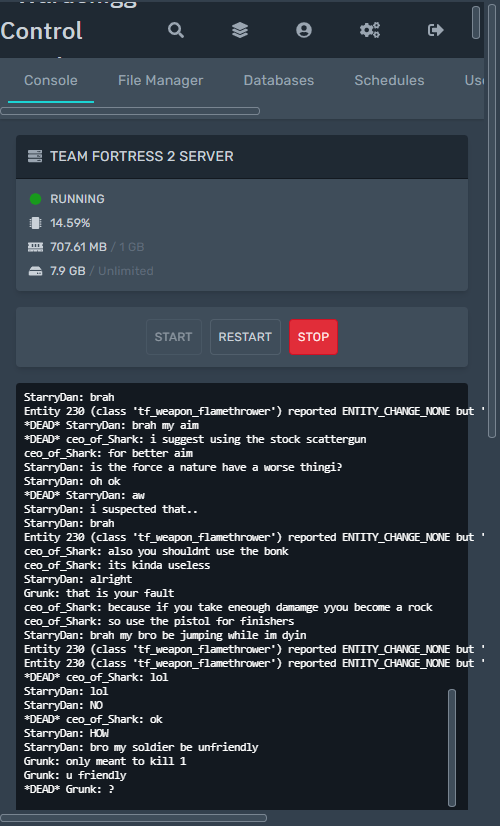Image resolution: width=500 pixels, height=826 pixels.
Task: Click the RESTART server button
Action: (x=245, y=337)
